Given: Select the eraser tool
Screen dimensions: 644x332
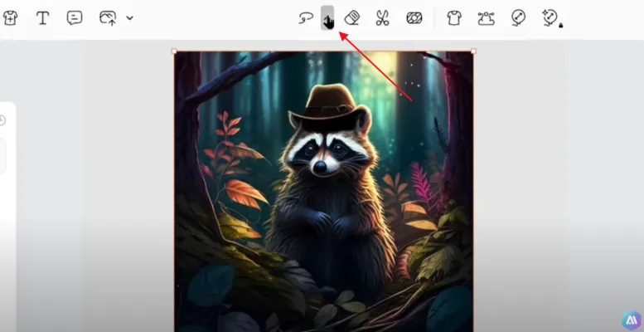Looking at the screenshot, I should [x=352, y=17].
